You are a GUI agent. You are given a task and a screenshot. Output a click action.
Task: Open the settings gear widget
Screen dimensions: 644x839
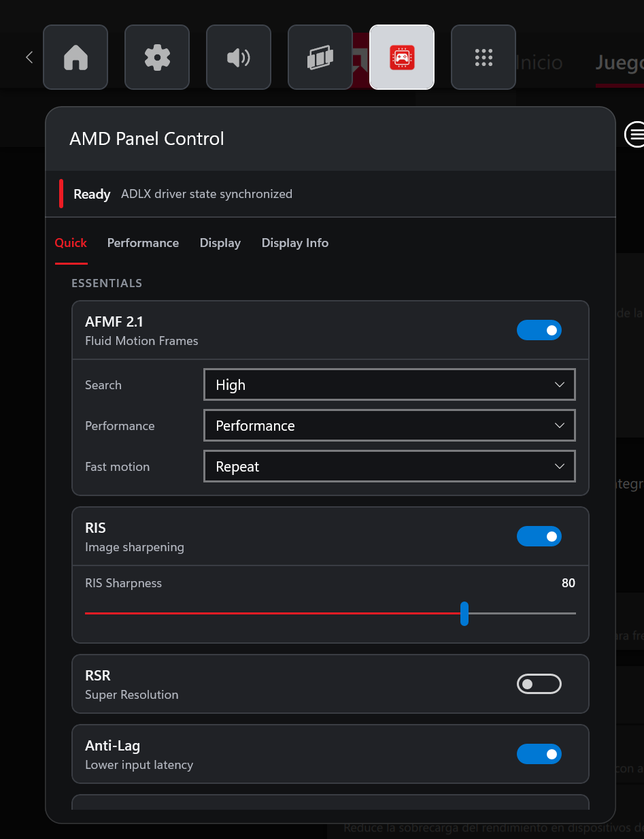point(157,57)
